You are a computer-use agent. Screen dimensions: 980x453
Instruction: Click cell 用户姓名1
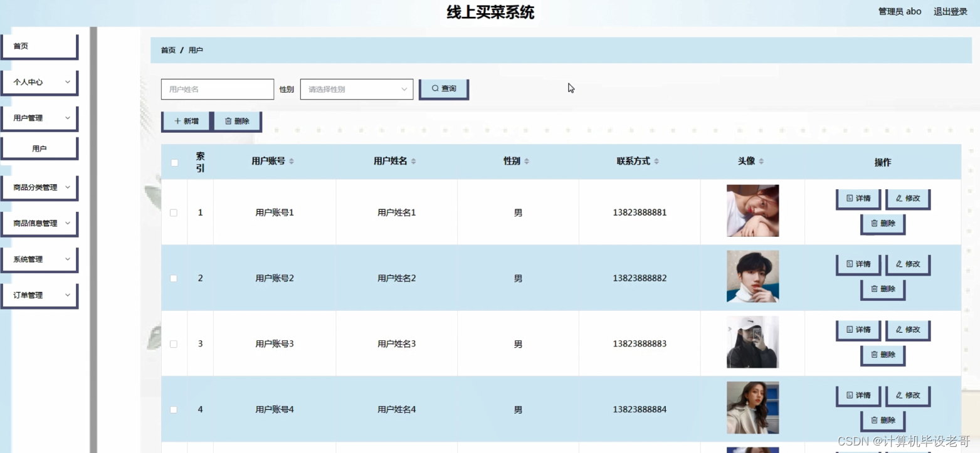pyautogui.click(x=396, y=213)
